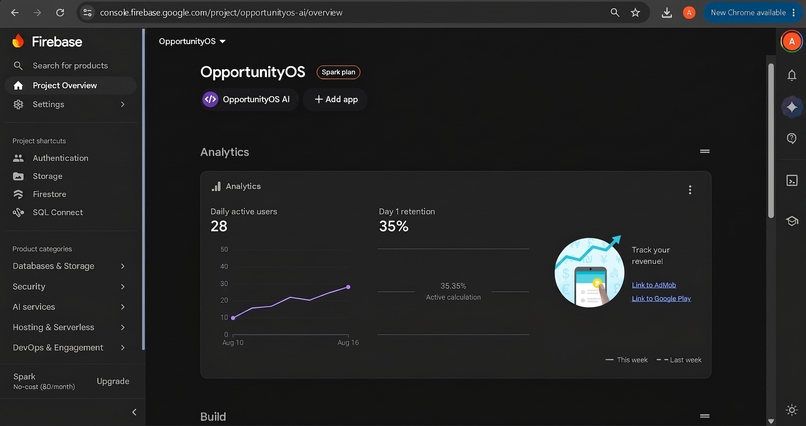Image resolution: width=806 pixels, height=426 pixels.
Task: Click the Spark No-cost plan label
Action: (44, 381)
